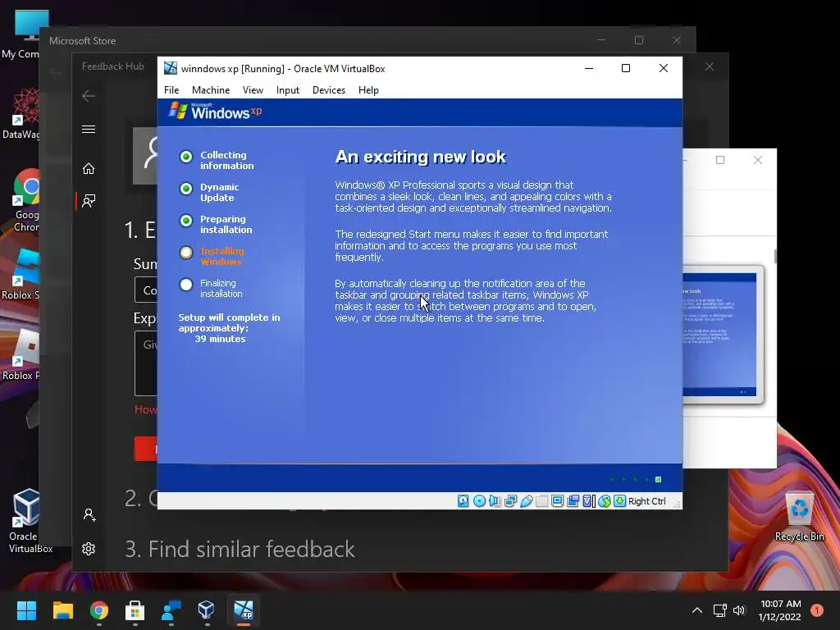Click the mouse integration globe icon
Image resolution: width=840 pixels, height=630 pixels.
[x=605, y=501]
